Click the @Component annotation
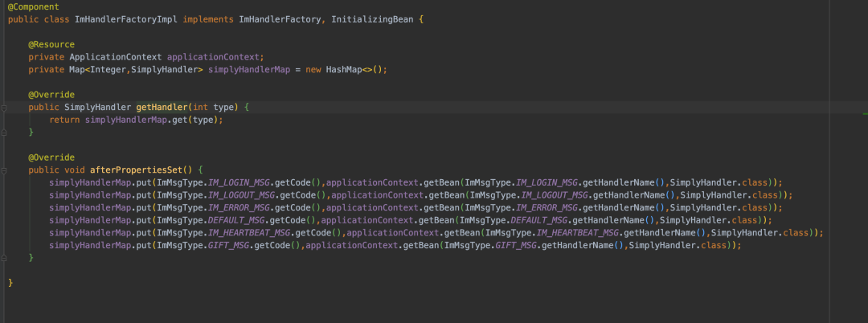This screenshot has height=323, width=868. click(34, 6)
